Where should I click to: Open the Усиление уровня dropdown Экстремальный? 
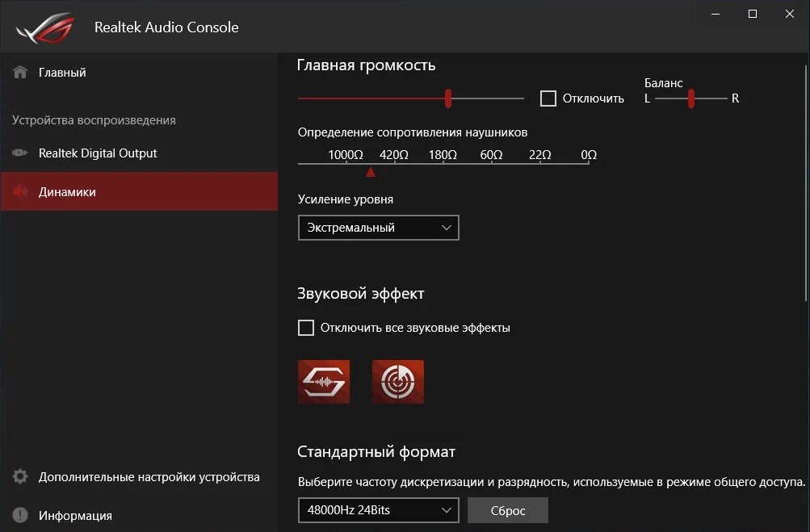pyautogui.click(x=379, y=228)
